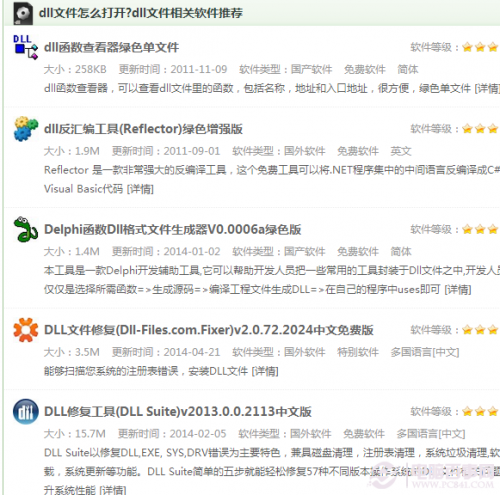Click 更新时间：2014-02-05 text

[172, 434]
